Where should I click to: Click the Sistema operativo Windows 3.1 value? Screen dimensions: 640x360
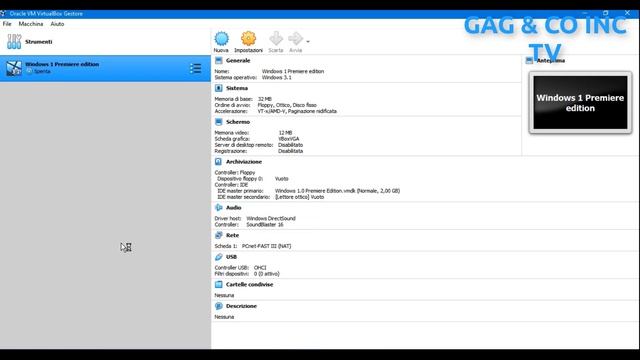(277, 78)
